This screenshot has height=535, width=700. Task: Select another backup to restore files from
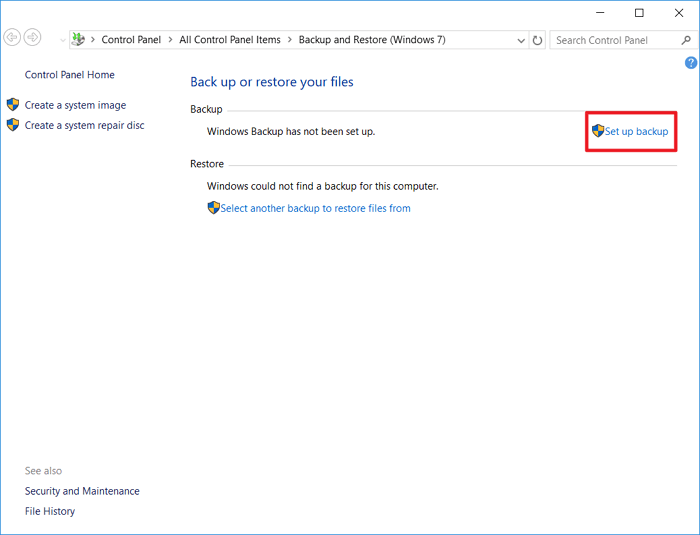(x=315, y=208)
